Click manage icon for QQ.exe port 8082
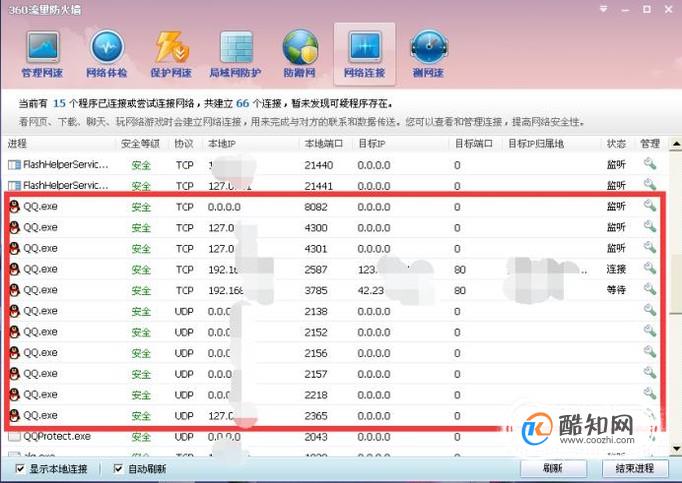682x483 pixels. point(650,205)
